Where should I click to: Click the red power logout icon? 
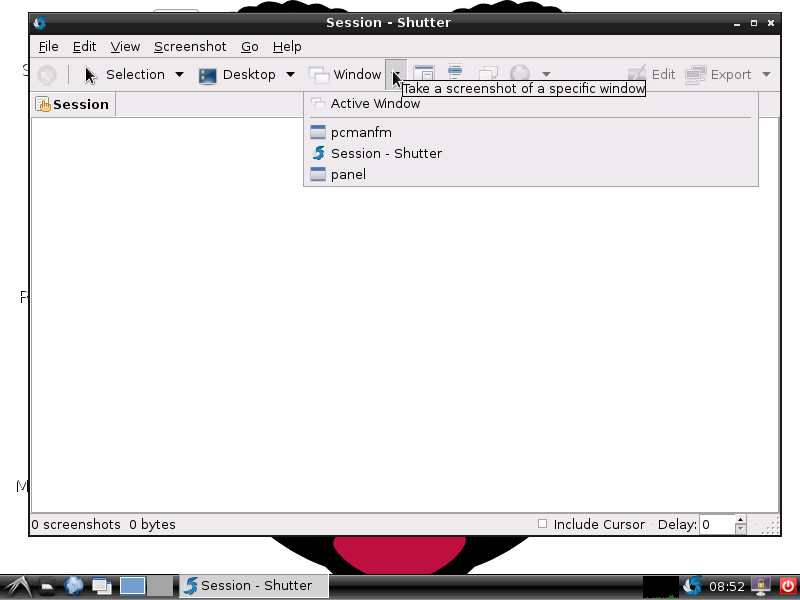pyautogui.click(x=788, y=586)
